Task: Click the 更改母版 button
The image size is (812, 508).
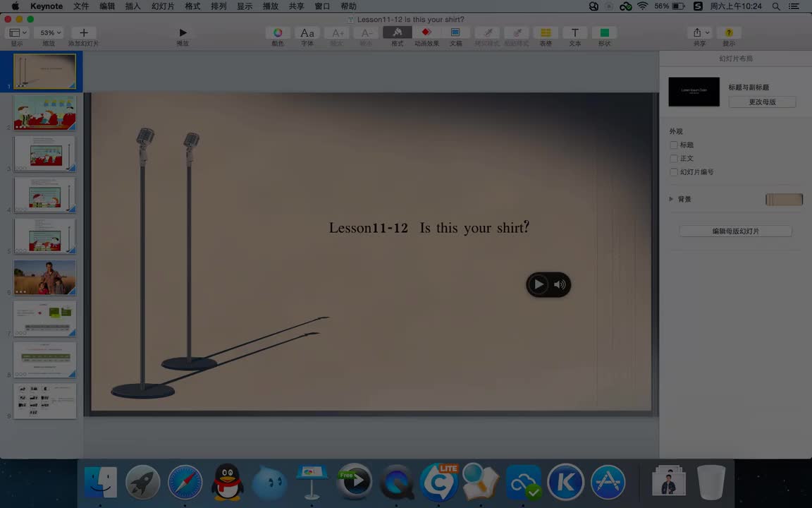Action: tap(762, 102)
